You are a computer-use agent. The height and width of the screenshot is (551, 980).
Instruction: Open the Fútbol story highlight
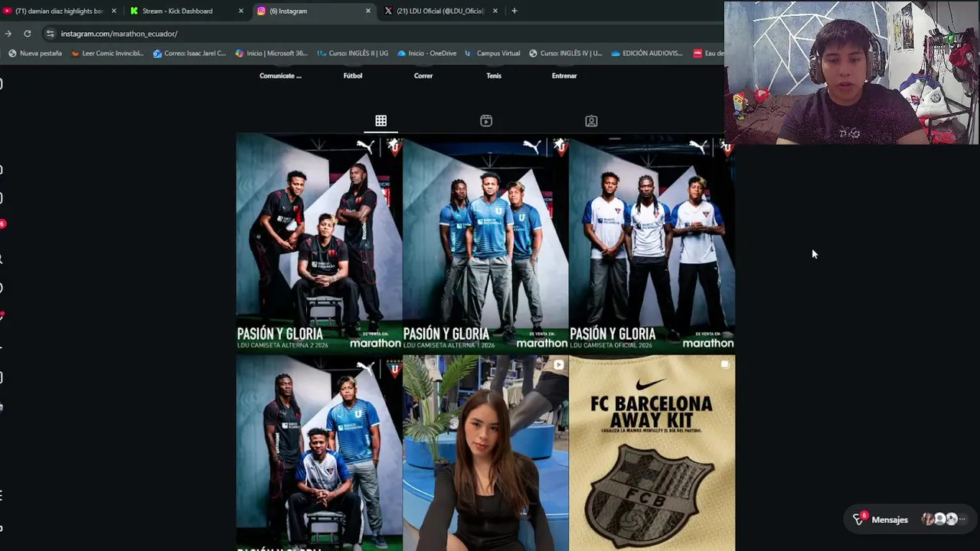pos(353,76)
